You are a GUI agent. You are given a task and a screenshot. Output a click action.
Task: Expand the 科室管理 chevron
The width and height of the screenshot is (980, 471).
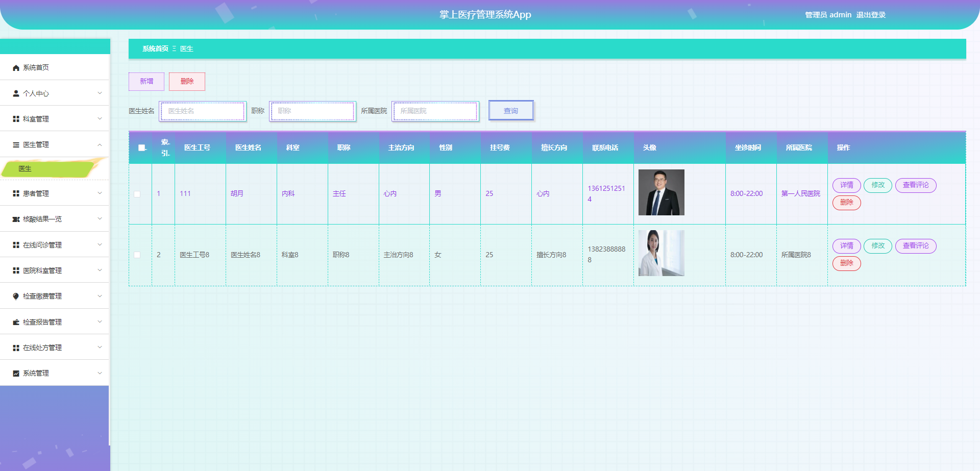pyautogui.click(x=100, y=118)
